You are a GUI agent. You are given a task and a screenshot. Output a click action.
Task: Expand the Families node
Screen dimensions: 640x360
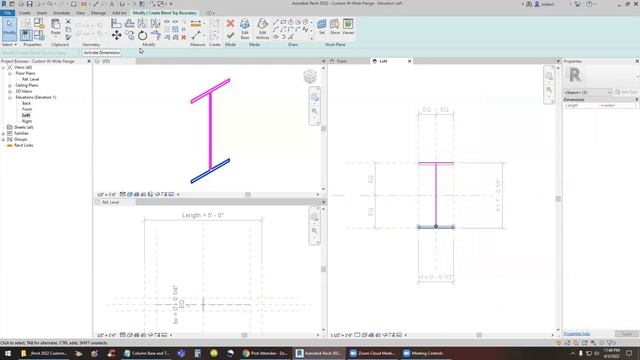pos(4,133)
